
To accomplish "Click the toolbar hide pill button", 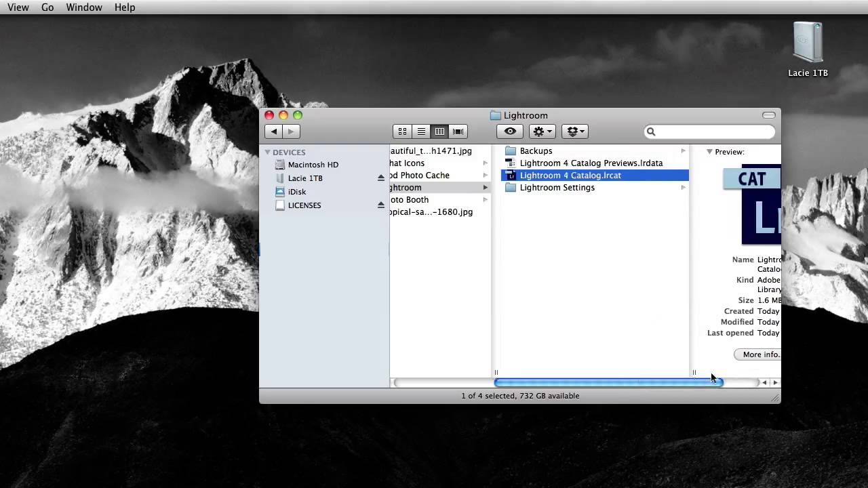I will pos(768,115).
